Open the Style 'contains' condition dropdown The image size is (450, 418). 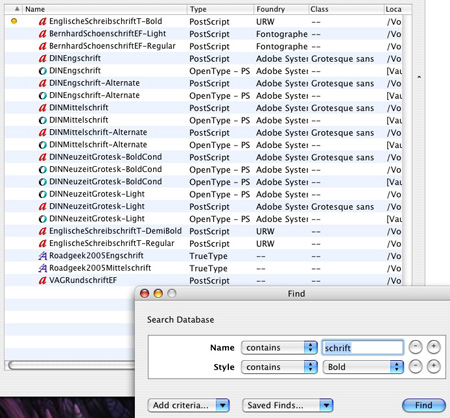click(279, 367)
